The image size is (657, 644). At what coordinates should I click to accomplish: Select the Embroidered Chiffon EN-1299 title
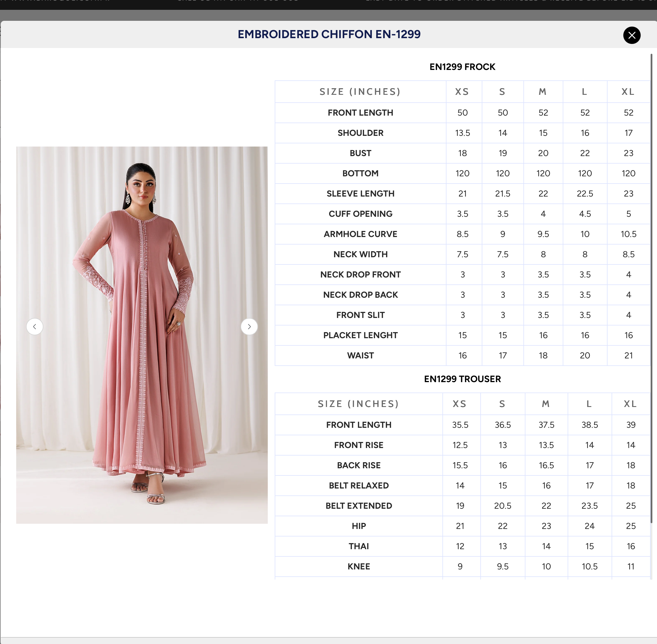[329, 34]
